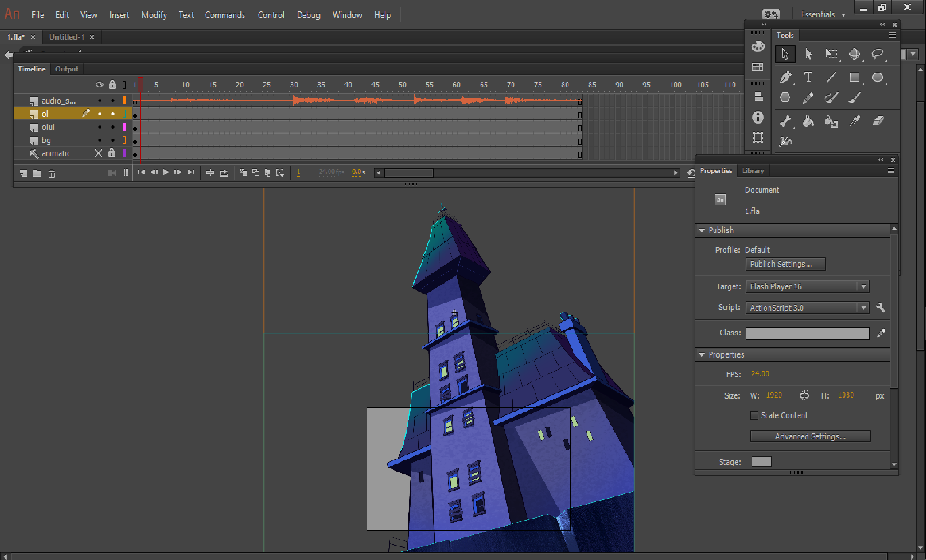Open the Swatches panel icon
This screenshot has height=560, width=926.
tap(758, 67)
